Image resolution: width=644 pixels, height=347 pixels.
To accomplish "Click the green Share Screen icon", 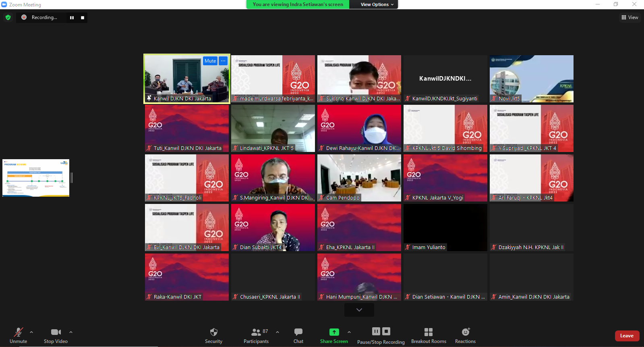I will 334,332.
